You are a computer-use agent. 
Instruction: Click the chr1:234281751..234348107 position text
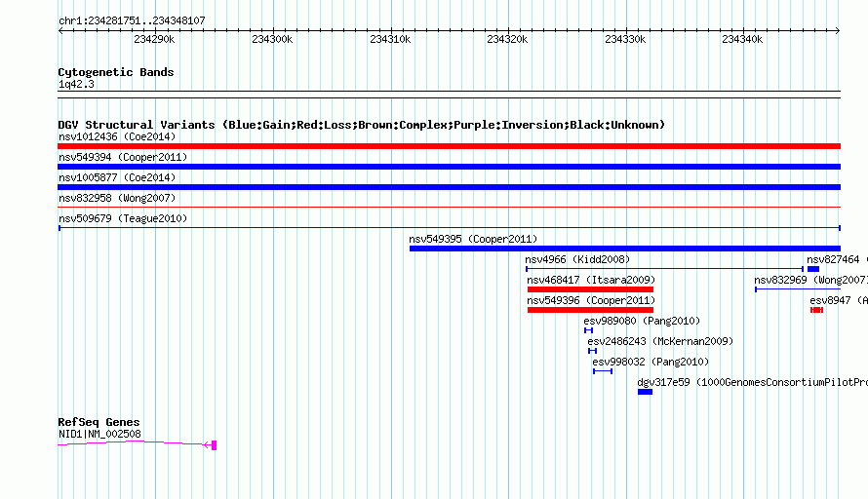132,20
